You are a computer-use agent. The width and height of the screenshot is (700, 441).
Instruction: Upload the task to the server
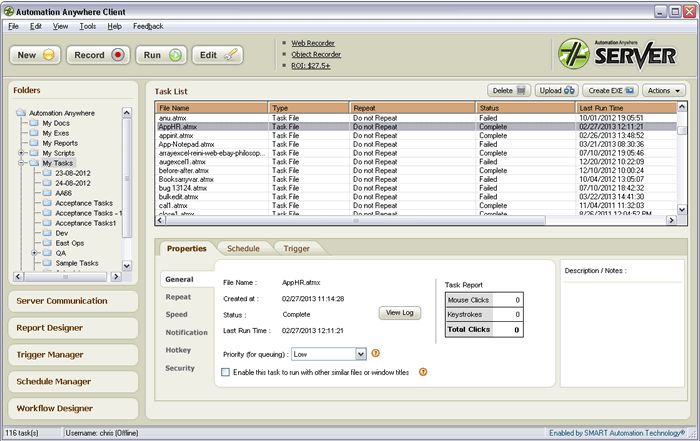click(x=555, y=90)
